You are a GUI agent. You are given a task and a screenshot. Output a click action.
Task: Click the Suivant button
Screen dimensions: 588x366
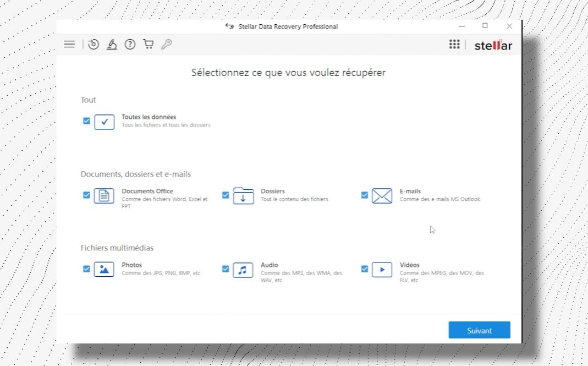479,330
